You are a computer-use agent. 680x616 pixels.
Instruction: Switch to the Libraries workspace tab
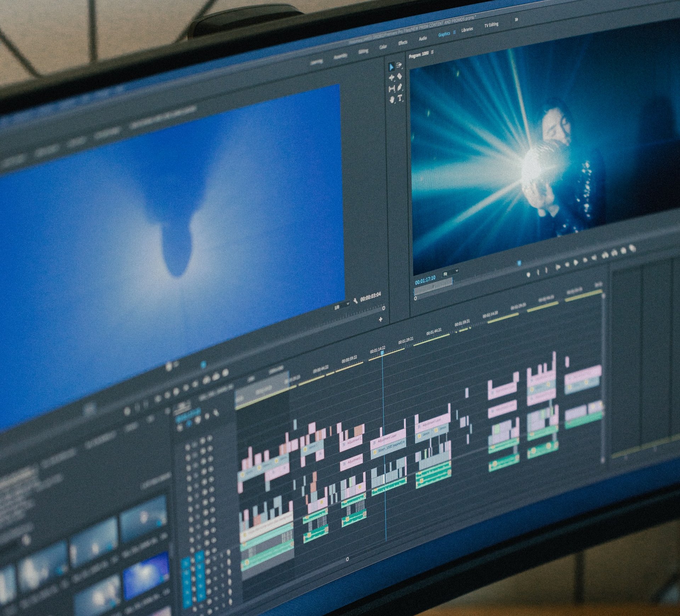coord(467,30)
